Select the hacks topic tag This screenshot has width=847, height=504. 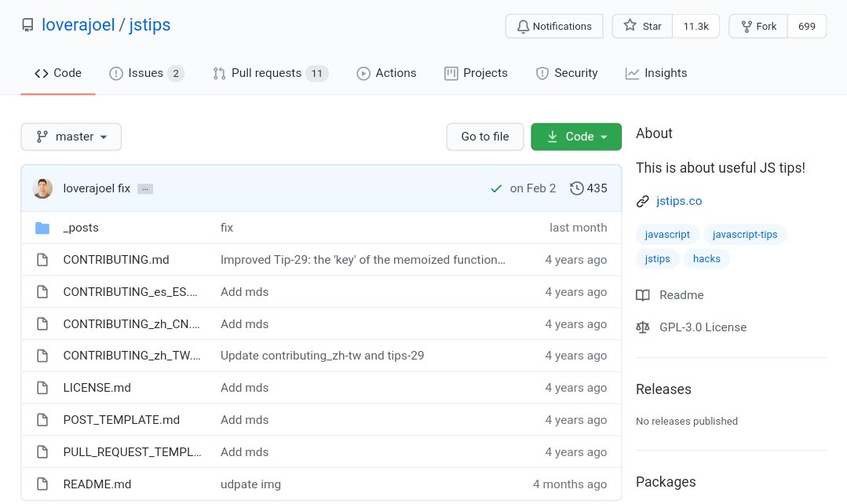coord(706,259)
